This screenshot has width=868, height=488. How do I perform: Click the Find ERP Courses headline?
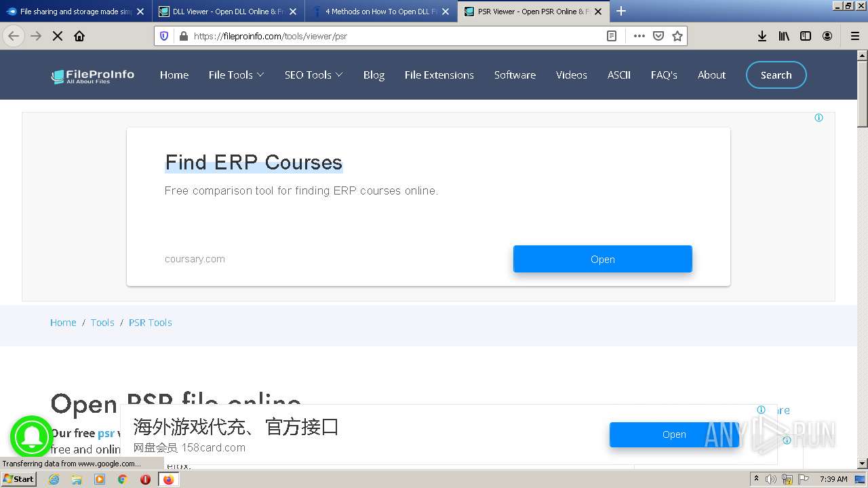254,163
